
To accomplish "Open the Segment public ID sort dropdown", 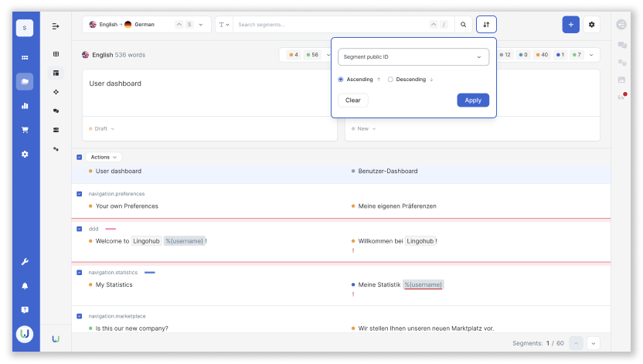I will 413,57.
